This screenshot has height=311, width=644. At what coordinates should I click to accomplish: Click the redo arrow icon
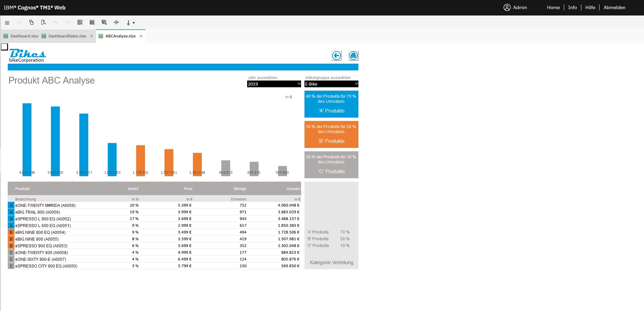pos(68,23)
